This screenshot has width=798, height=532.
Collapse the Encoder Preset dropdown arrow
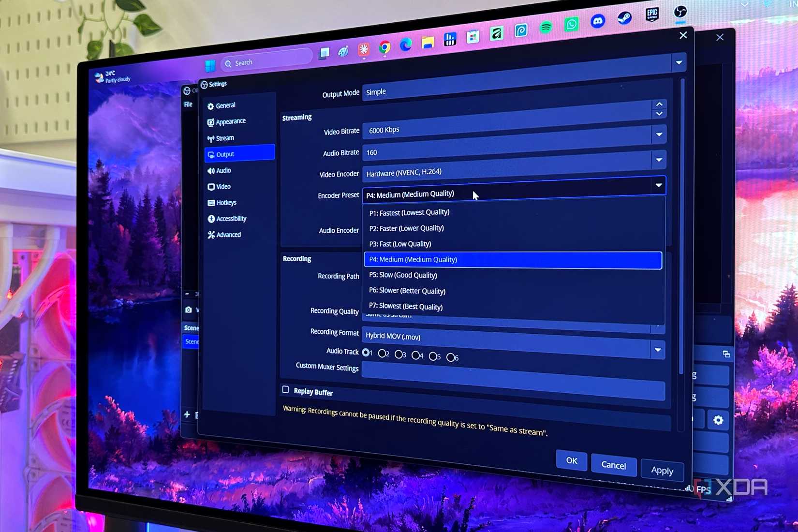(658, 185)
